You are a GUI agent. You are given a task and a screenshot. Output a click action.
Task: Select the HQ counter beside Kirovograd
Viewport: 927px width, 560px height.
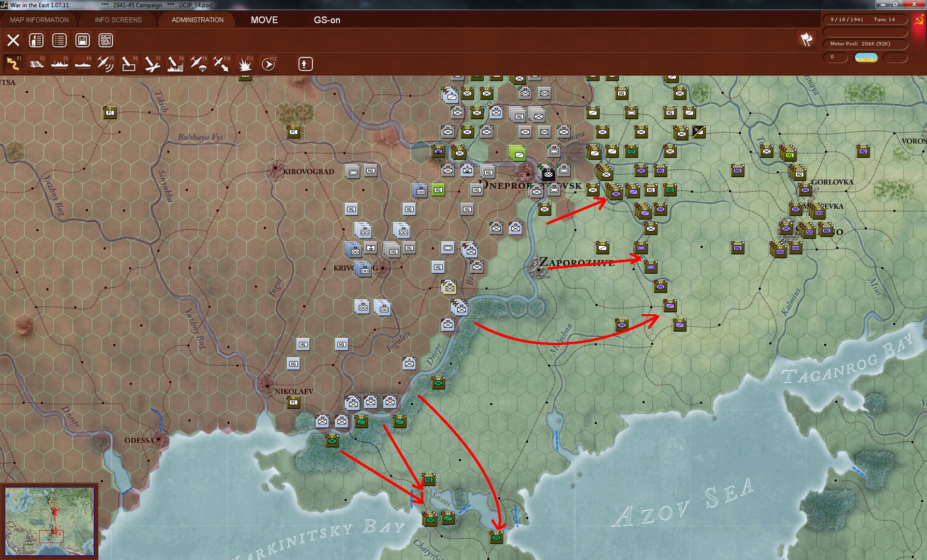tap(370, 170)
